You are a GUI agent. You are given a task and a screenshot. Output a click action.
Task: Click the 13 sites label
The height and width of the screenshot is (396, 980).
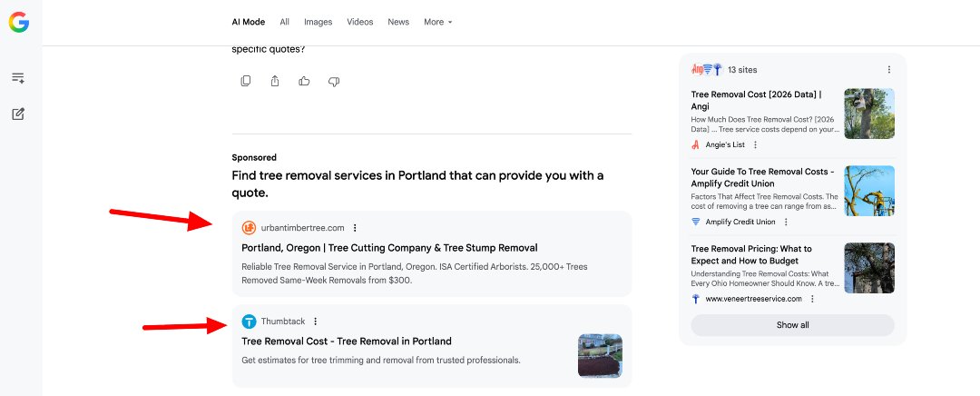tap(742, 69)
